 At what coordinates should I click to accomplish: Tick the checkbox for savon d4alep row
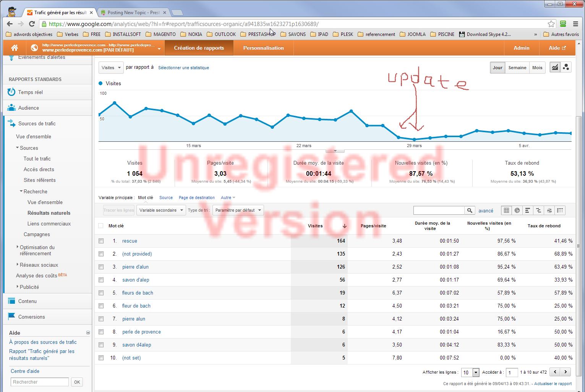point(101,345)
